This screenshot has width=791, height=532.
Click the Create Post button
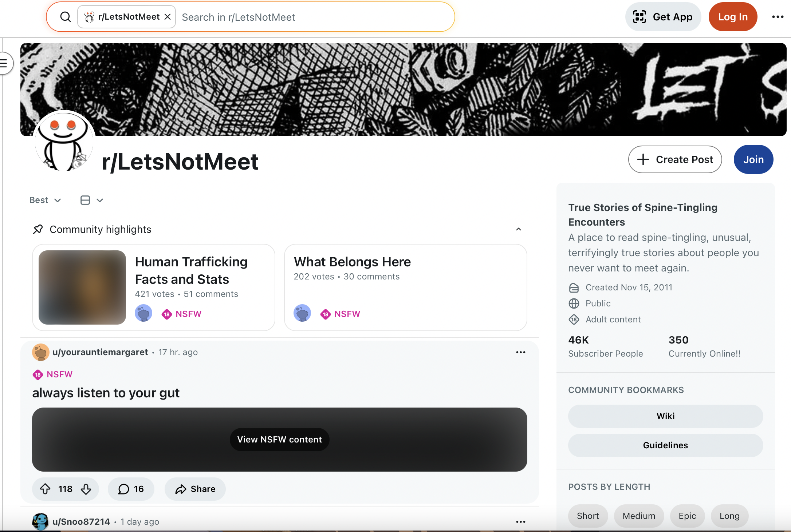(x=675, y=159)
